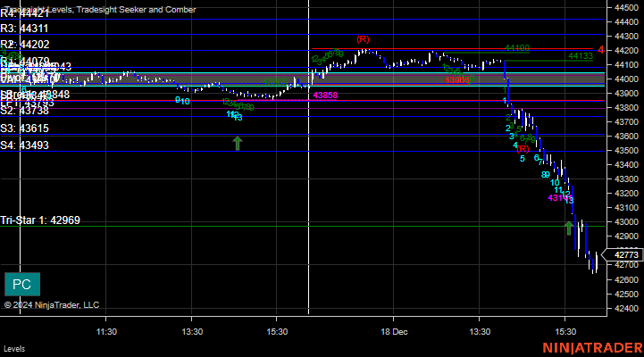Screen dimensions: 644x357
Task: Click the red (R) marker in the decline
Action: tap(523, 148)
